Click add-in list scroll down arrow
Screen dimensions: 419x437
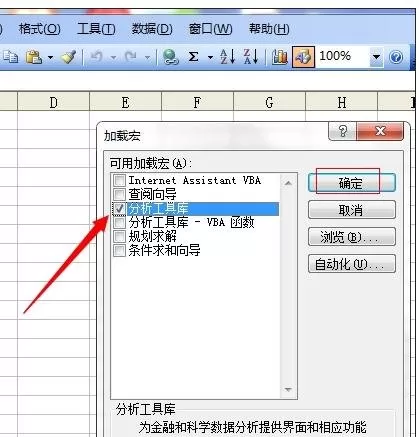(288, 389)
